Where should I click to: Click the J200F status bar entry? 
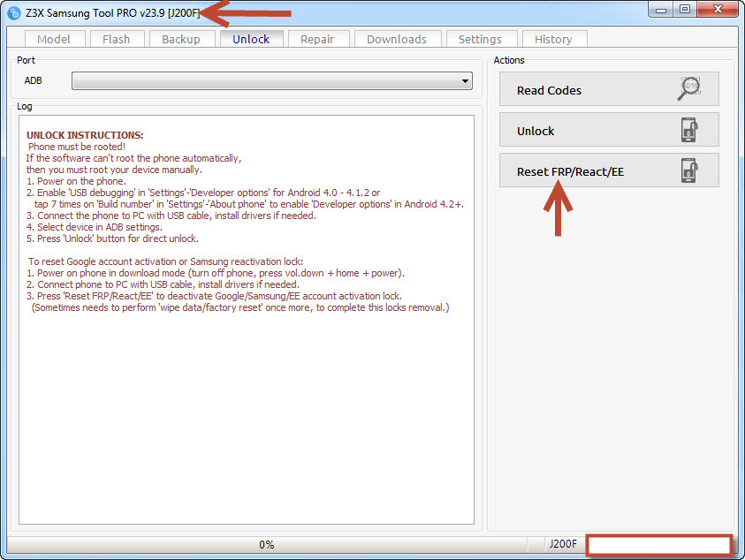point(563,544)
